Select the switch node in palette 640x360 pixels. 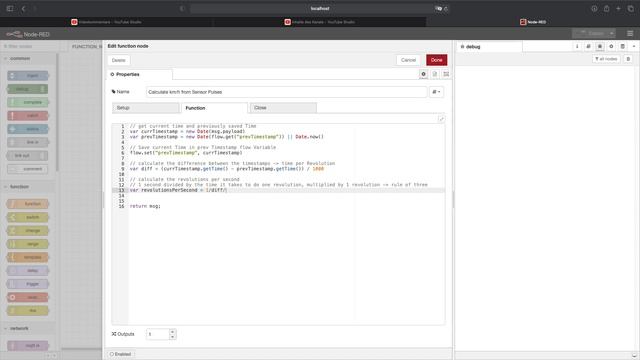(28, 217)
